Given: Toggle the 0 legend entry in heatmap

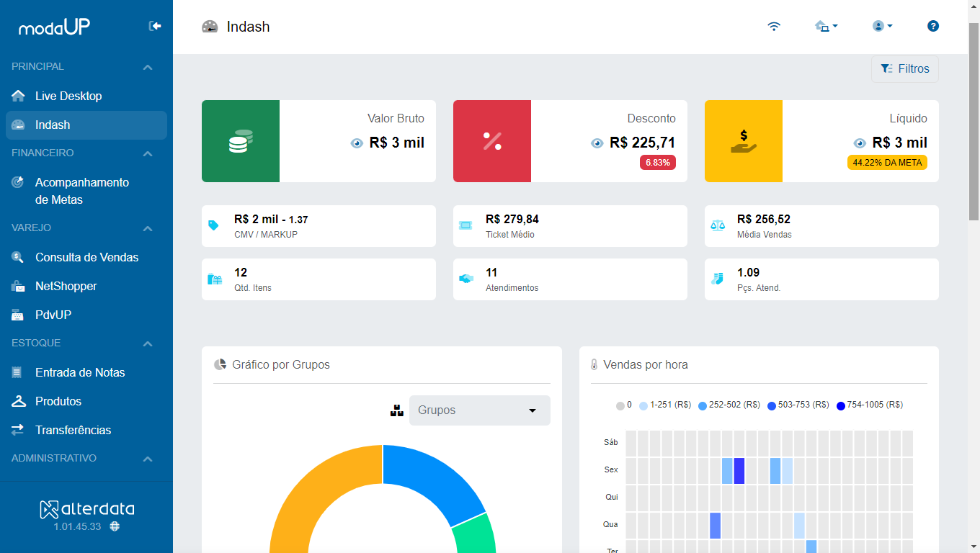Looking at the screenshot, I should pos(624,405).
